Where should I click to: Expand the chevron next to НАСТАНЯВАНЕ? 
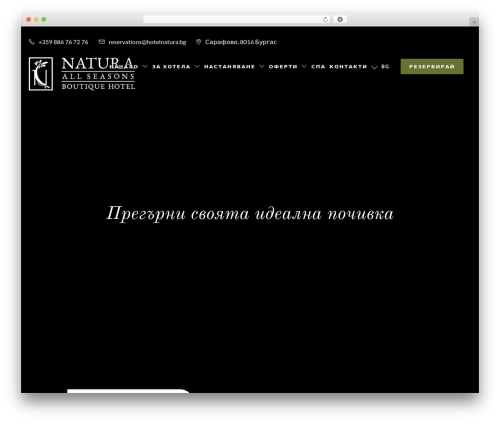click(262, 67)
